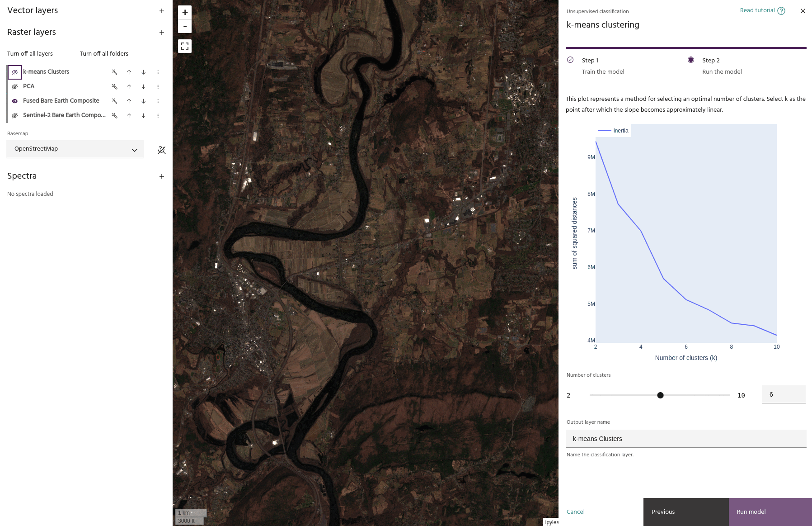This screenshot has height=526, width=812.
Task: Open styling for Fused Bare Earth Composite
Action: point(115,101)
